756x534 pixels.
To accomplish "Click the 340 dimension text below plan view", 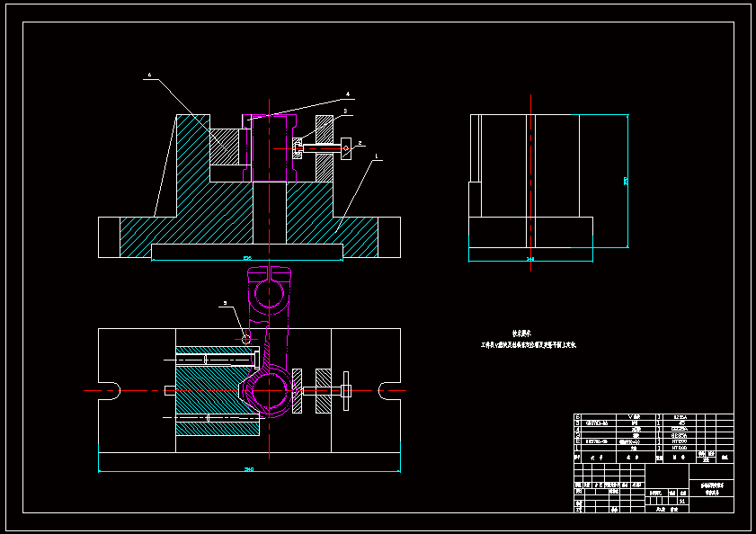I will click(249, 469).
